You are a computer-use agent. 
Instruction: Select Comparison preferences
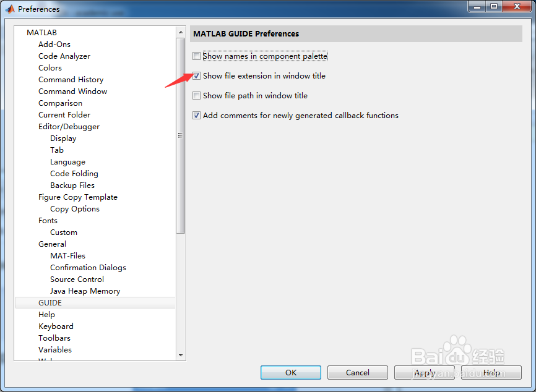pos(60,103)
